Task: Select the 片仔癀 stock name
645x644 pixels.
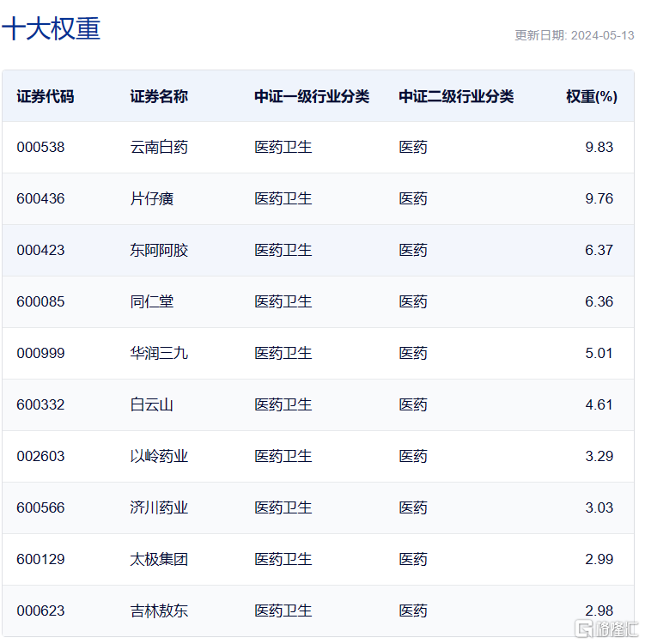Action: tap(152, 198)
